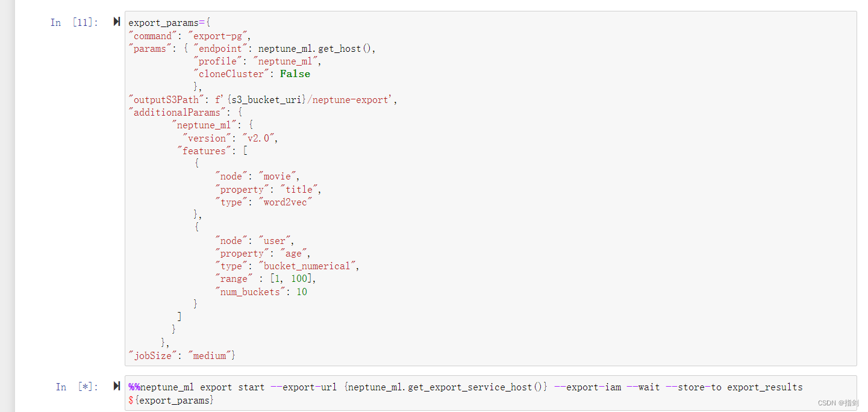Click the ${export_params} variable line

pyautogui.click(x=170, y=399)
